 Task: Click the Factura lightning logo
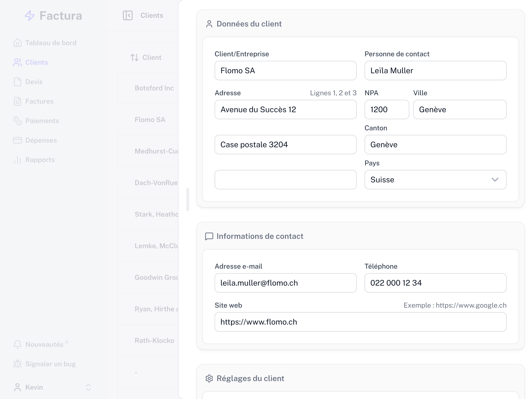pos(29,16)
